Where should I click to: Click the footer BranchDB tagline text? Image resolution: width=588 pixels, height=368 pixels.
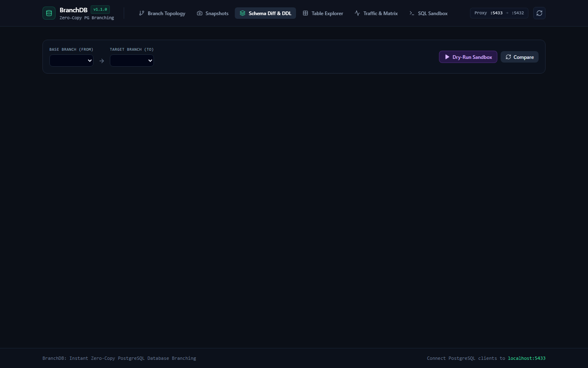coord(119,358)
